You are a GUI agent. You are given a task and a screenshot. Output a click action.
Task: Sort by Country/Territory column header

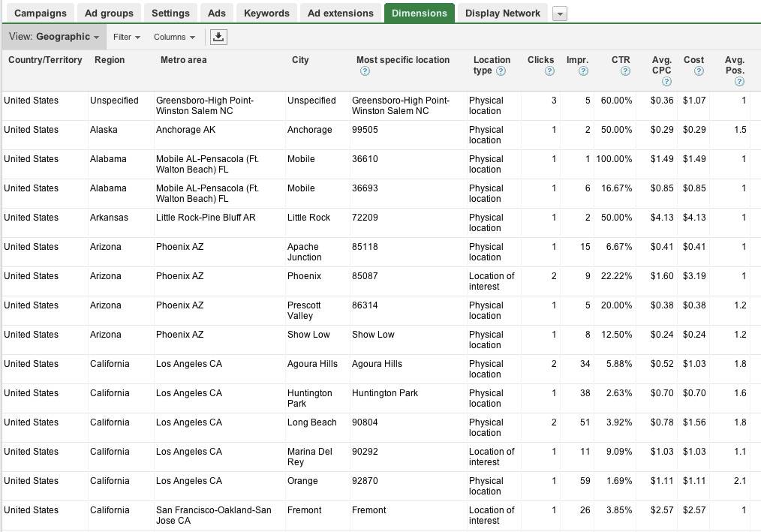pyautogui.click(x=45, y=60)
